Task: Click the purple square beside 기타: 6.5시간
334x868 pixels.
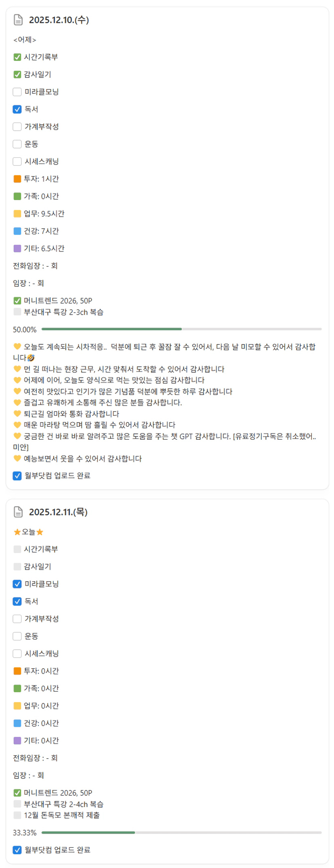Action: coord(17,248)
